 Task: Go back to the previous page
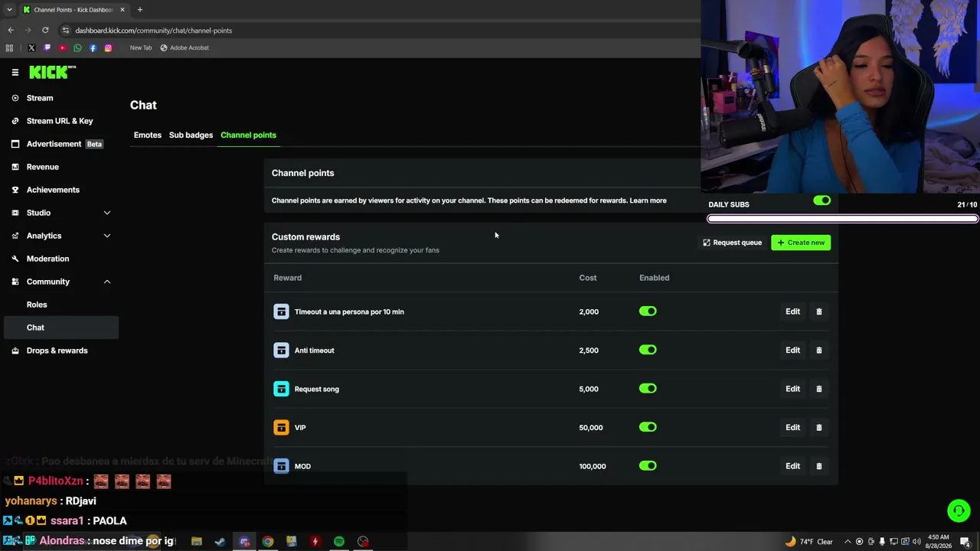tap(11, 30)
